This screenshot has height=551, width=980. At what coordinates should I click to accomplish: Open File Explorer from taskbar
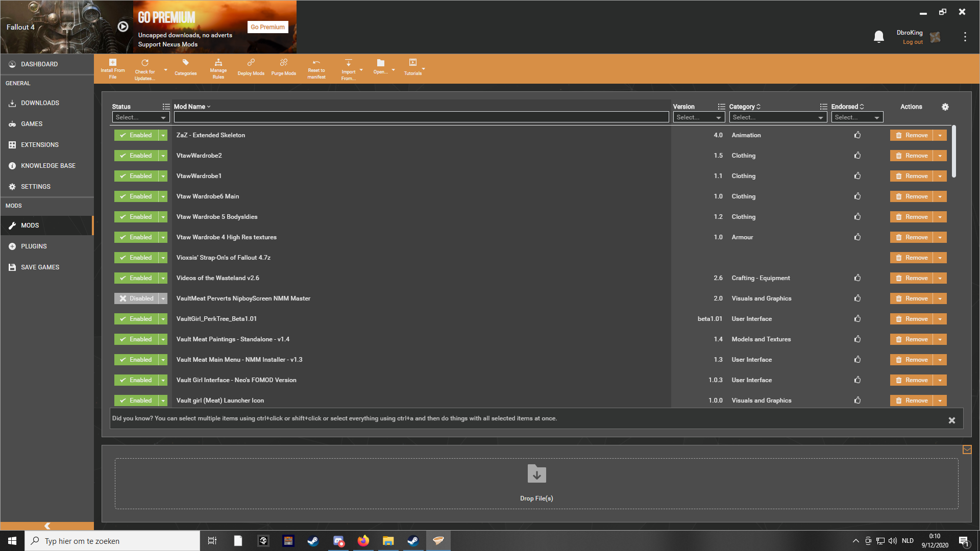pos(388,541)
